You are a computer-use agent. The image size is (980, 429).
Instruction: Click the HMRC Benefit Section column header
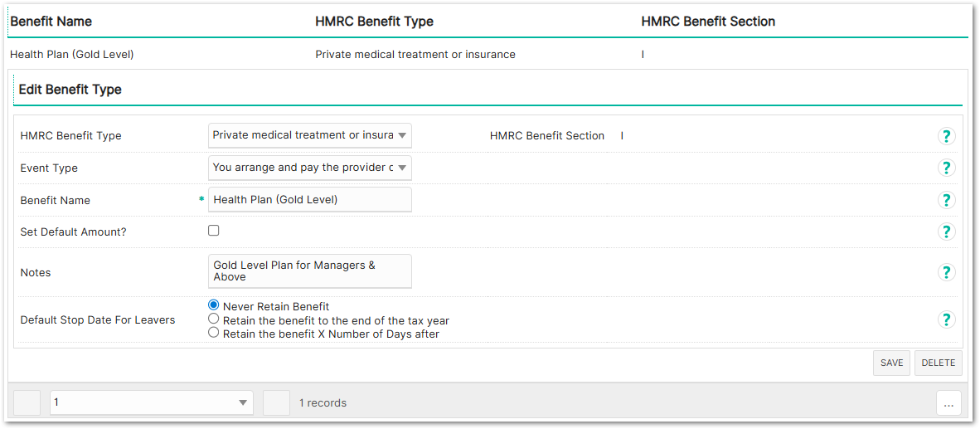click(708, 22)
